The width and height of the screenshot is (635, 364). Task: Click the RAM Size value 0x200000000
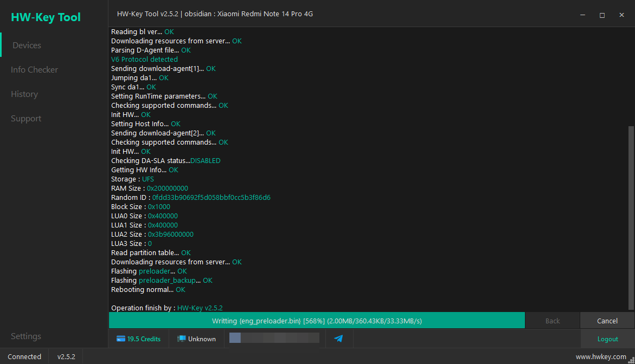[167, 188]
